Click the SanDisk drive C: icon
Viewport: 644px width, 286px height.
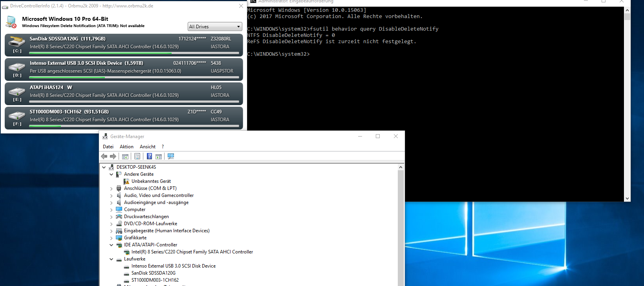point(17,42)
